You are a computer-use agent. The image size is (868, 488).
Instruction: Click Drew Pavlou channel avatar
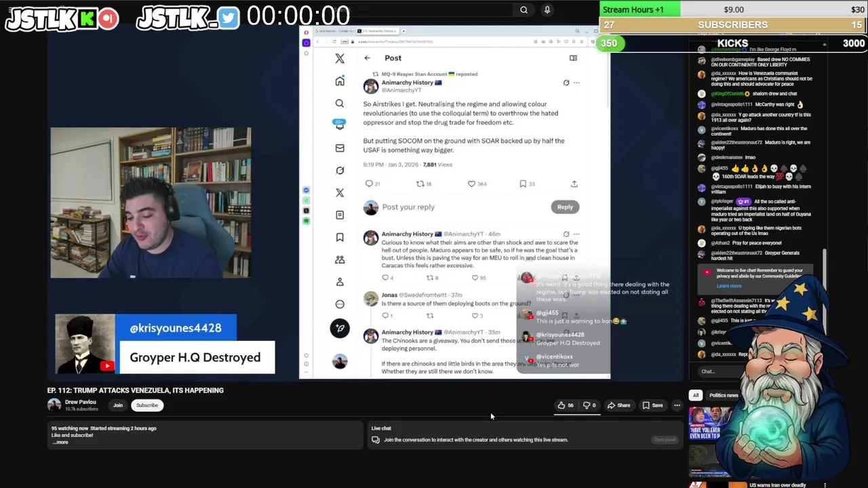pos(54,405)
